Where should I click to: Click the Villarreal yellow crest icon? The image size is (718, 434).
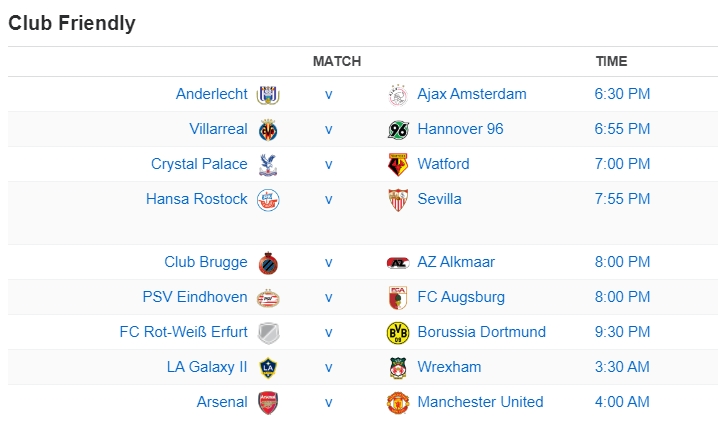(x=268, y=130)
